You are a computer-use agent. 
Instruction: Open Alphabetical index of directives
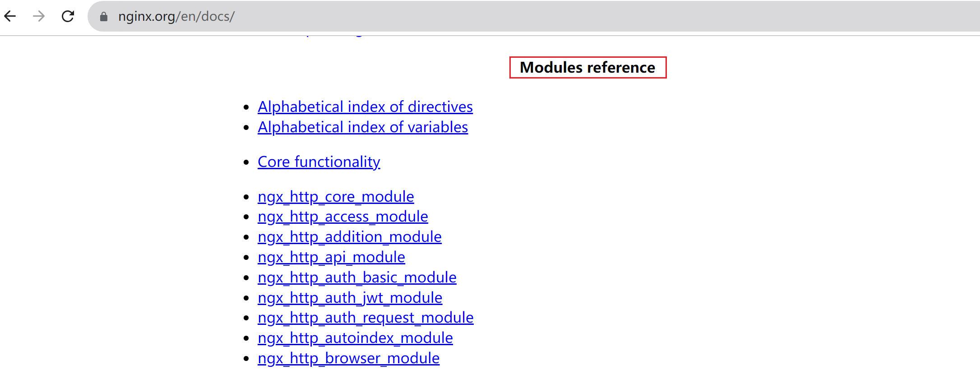(365, 107)
